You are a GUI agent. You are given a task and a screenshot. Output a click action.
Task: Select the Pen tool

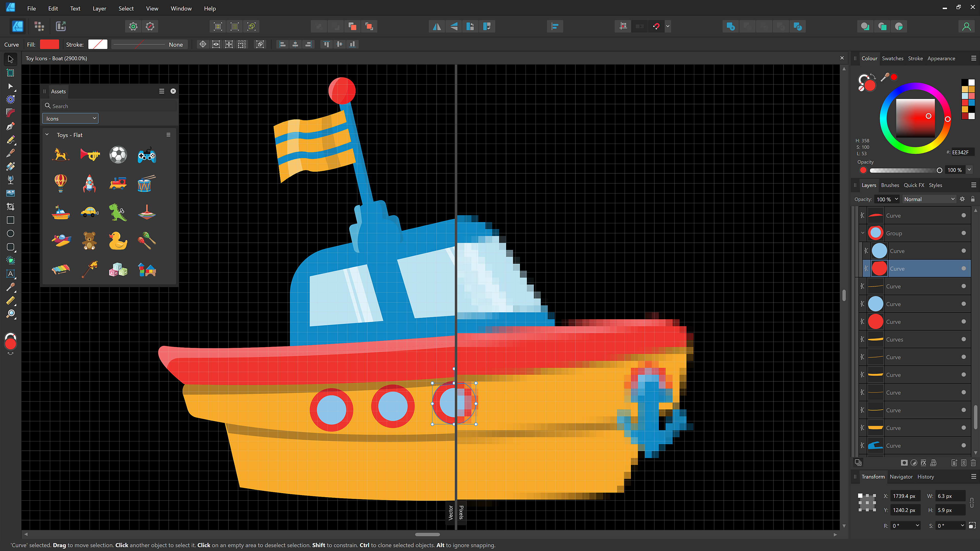[x=11, y=126]
